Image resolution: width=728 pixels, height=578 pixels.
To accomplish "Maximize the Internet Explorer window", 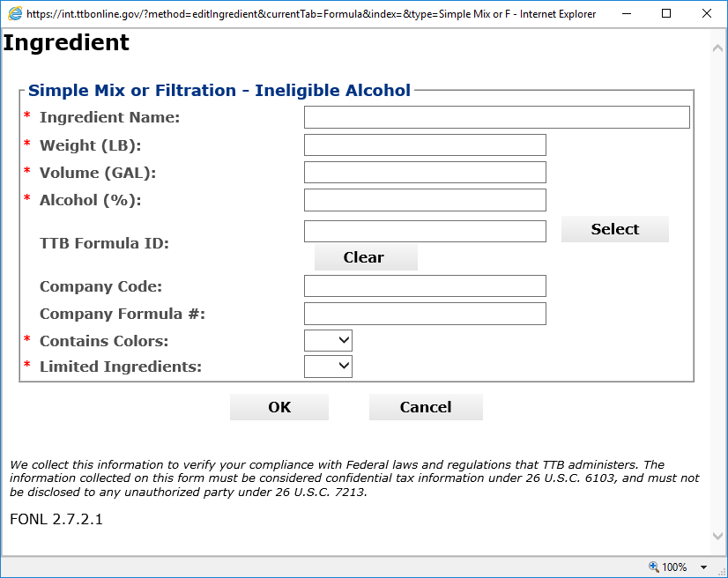I will [665, 14].
